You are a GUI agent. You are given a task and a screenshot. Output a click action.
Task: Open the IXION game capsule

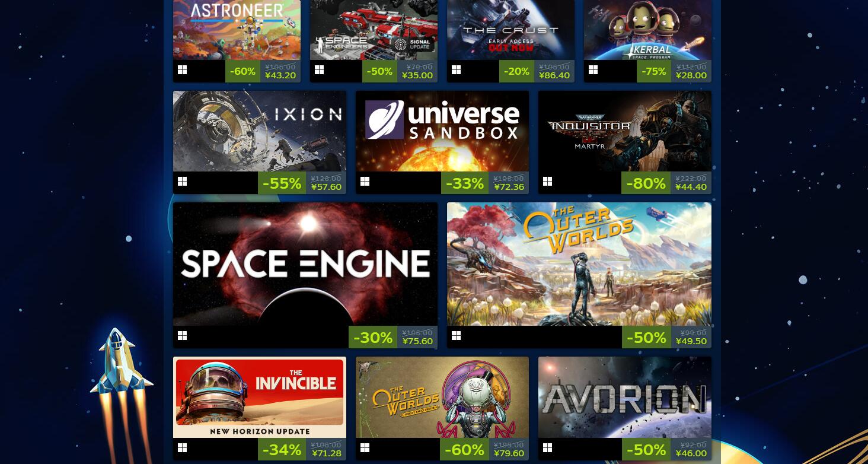[260, 131]
